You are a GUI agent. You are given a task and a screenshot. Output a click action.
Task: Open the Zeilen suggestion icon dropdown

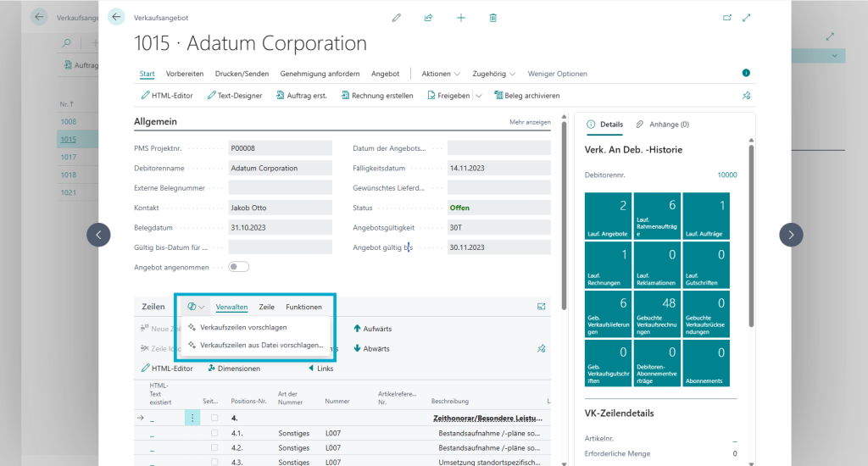196,307
